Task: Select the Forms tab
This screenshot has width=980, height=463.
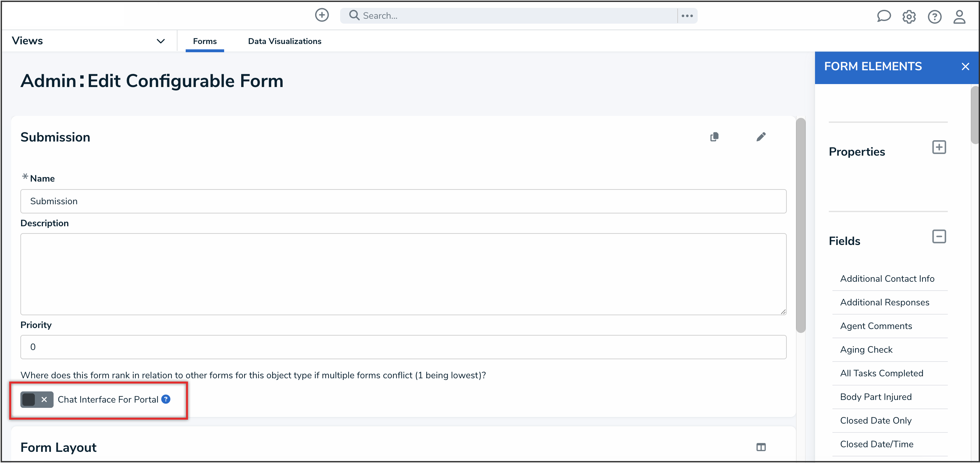Action: point(205,41)
